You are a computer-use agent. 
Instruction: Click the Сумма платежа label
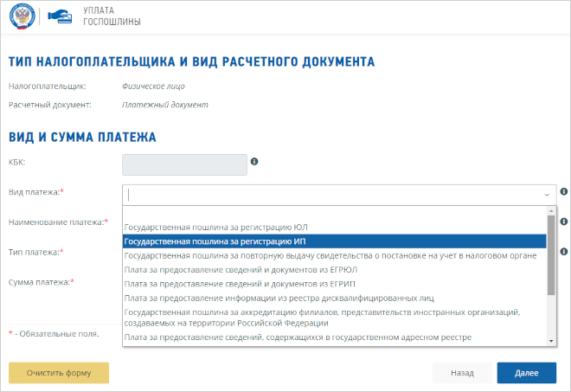(42, 282)
